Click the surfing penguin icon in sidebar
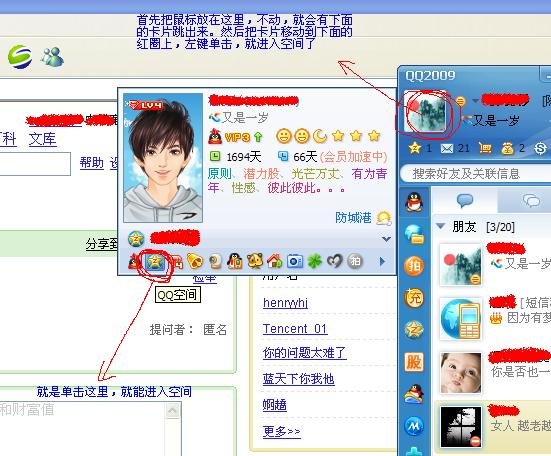 click(414, 394)
